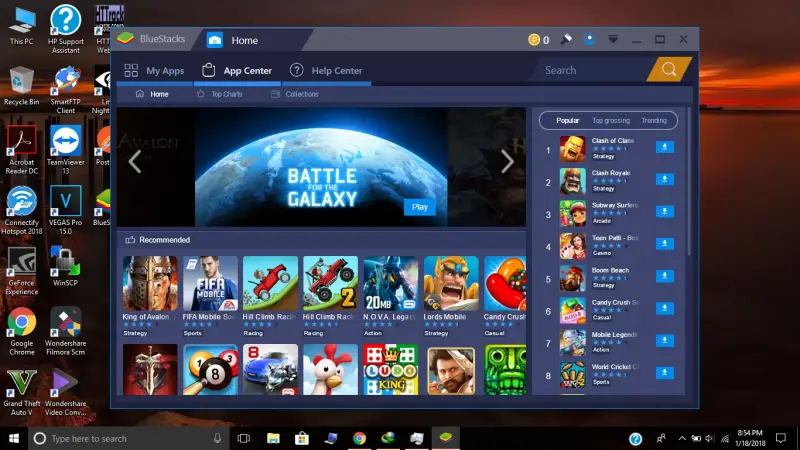
Task: Select the Popular ranking filter
Action: pos(567,120)
